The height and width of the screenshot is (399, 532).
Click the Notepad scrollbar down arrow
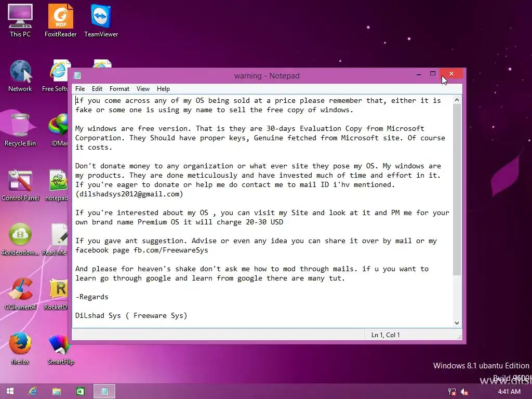point(457,323)
